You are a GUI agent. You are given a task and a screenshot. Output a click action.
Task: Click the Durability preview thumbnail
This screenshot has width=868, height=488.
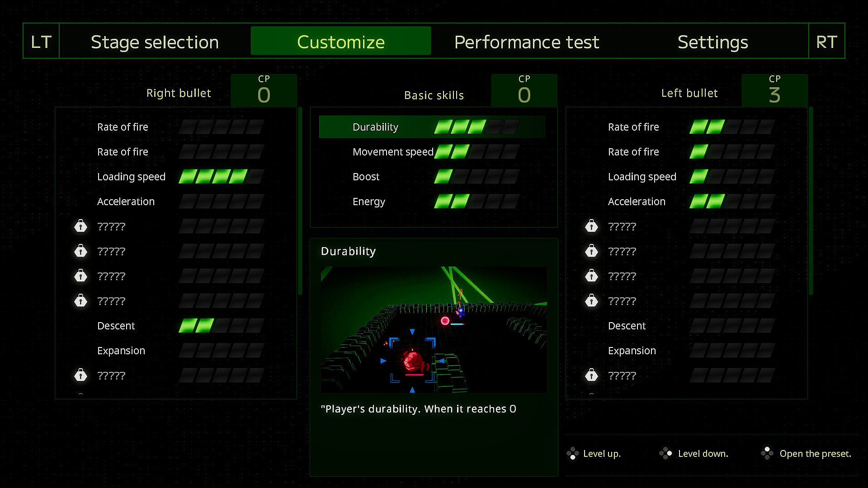click(434, 329)
